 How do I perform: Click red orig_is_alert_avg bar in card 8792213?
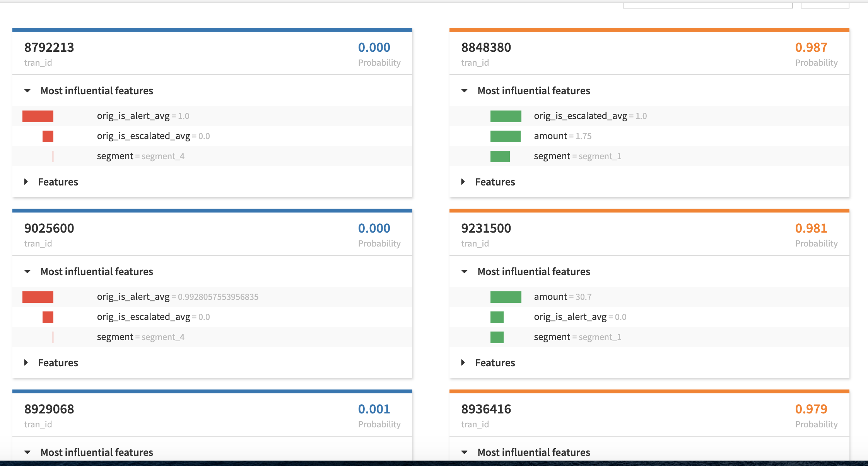[38, 116]
